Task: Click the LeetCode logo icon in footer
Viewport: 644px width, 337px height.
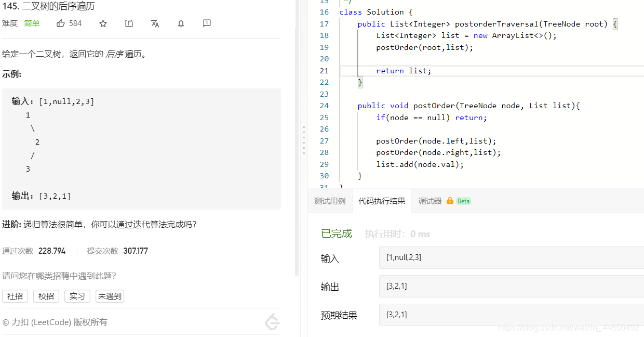Action: pyautogui.click(x=272, y=322)
